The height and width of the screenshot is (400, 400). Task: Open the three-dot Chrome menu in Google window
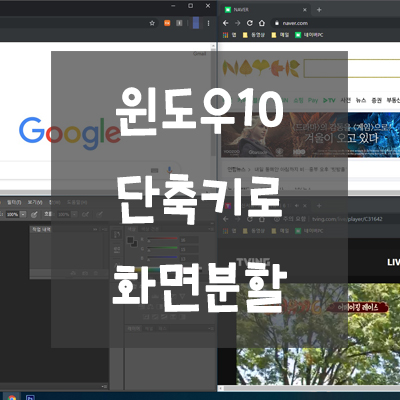click(x=209, y=23)
